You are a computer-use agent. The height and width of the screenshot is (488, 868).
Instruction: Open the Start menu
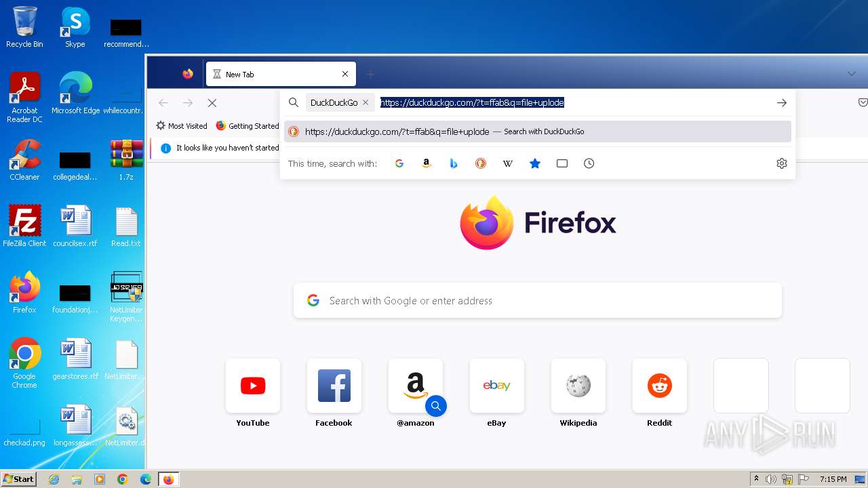pyautogui.click(x=19, y=479)
